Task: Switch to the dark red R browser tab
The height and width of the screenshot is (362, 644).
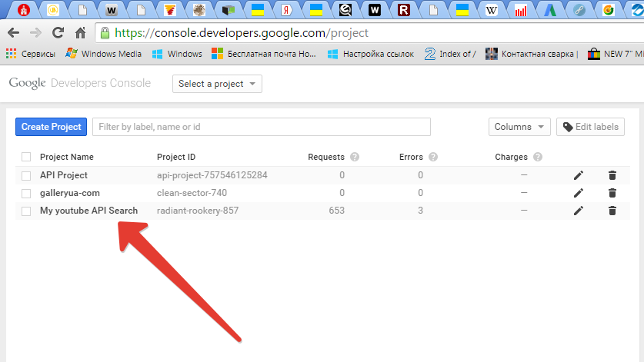Action: pos(404,10)
